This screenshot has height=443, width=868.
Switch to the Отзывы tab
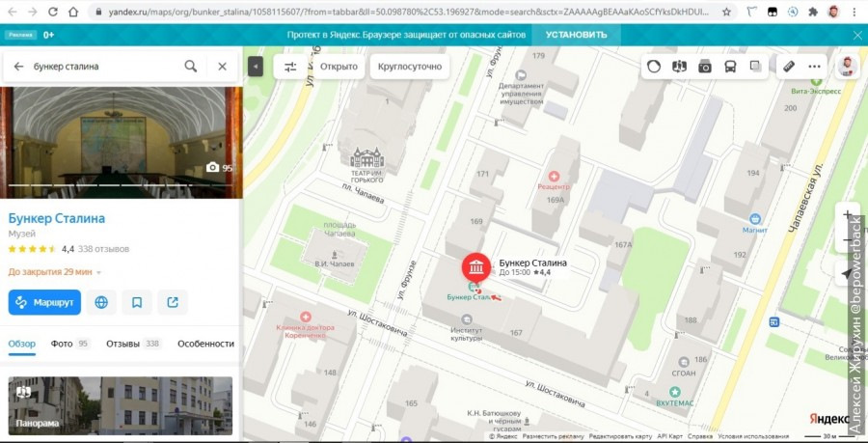(x=134, y=344)
